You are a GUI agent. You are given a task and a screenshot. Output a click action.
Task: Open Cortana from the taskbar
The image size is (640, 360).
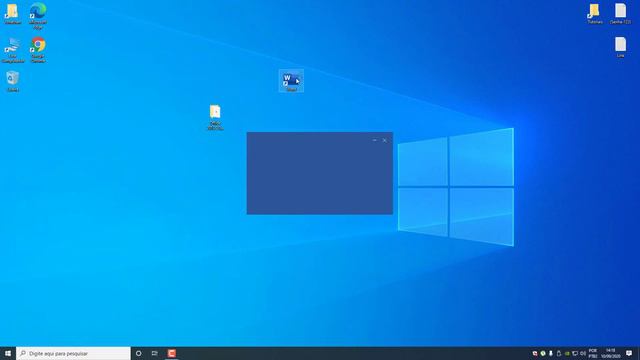138,353
